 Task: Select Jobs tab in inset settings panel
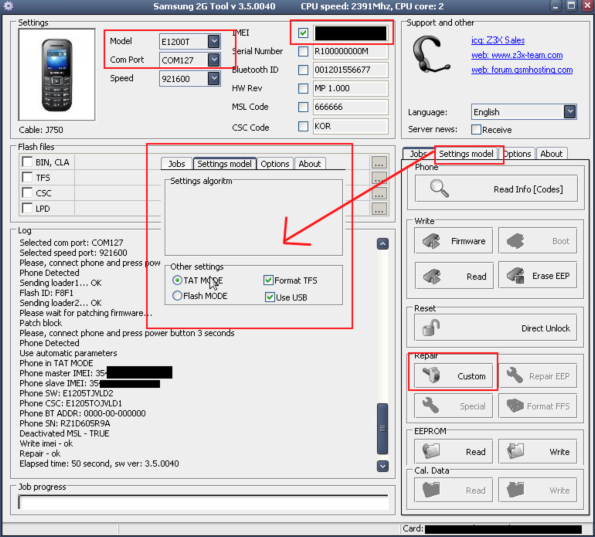coord(176,164)
